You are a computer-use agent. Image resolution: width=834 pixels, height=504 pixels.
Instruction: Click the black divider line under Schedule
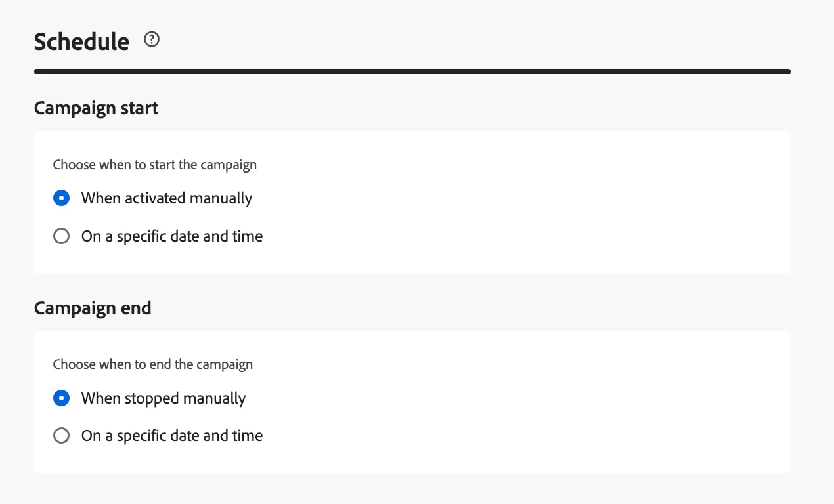click(x=412, y=72)
